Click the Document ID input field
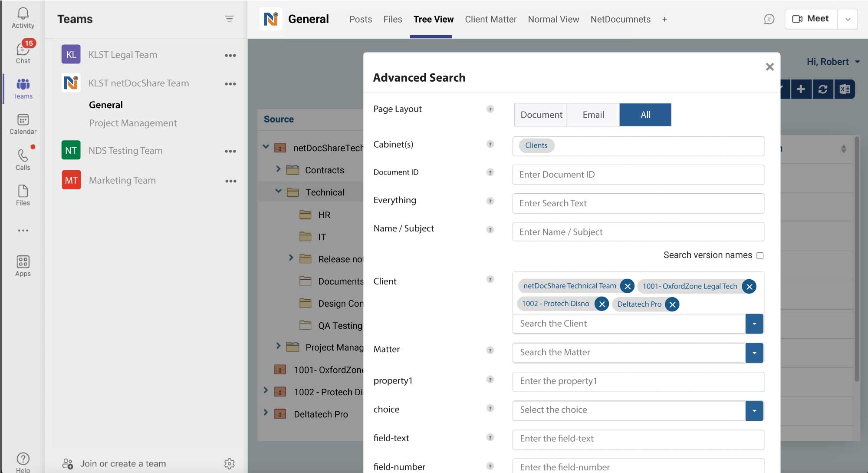This screenshot has height=473, width=868. point(638,175)
